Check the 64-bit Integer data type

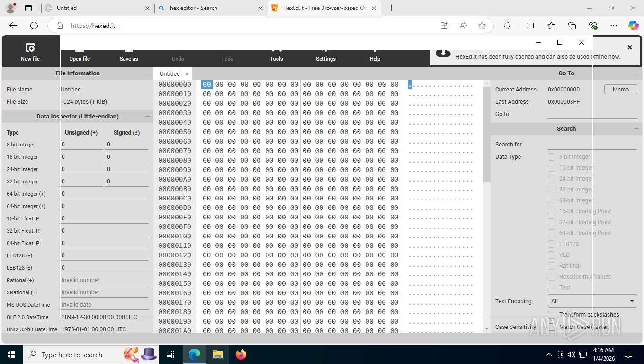tap(552, 200)
